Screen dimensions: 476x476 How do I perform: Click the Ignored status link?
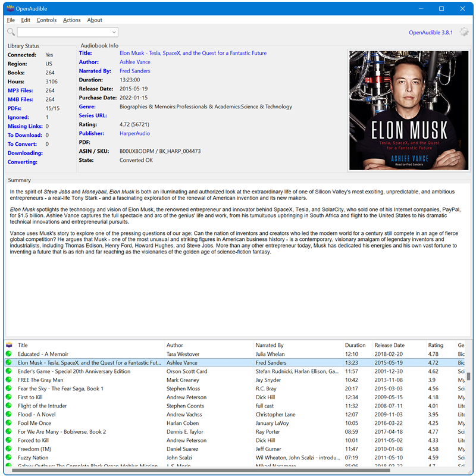point(18,117)
